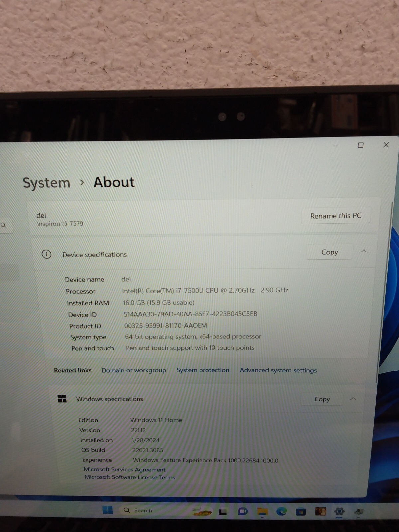This screenshot has width=399, height=532.
Task: Click 'Pen and touch support with 10 touch points'
Action: click(190, 348)
